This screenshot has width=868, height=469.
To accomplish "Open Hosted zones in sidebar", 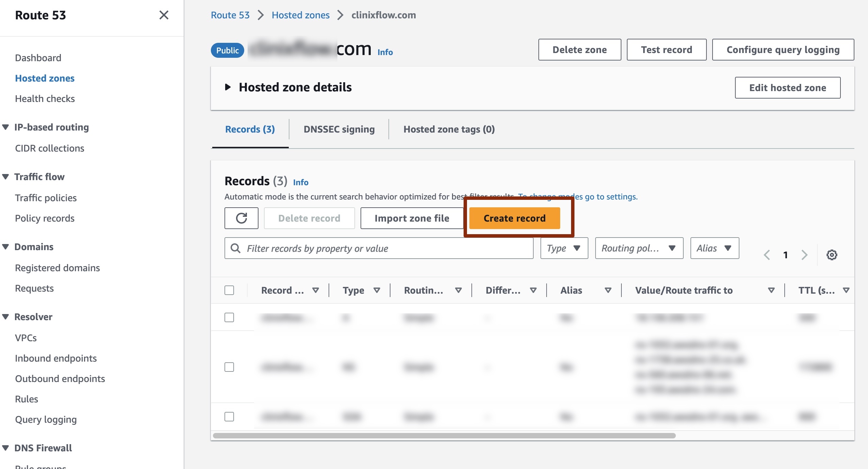I will click(45, 78).
